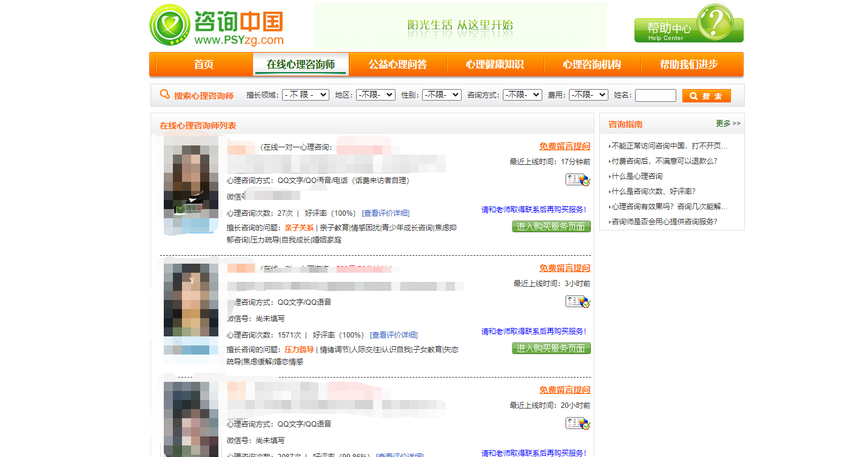Expand the 擅长领域 dropdown
Viewport: 868px width, 457px height.
pos(306,95)
